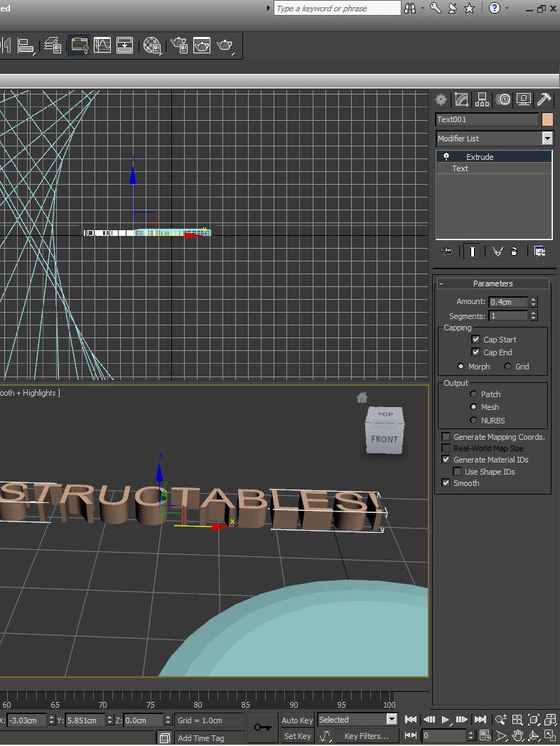Viewport: 560px width, 746px height.
Task: Click the Pin Stack icon
Action: [446, 252]
